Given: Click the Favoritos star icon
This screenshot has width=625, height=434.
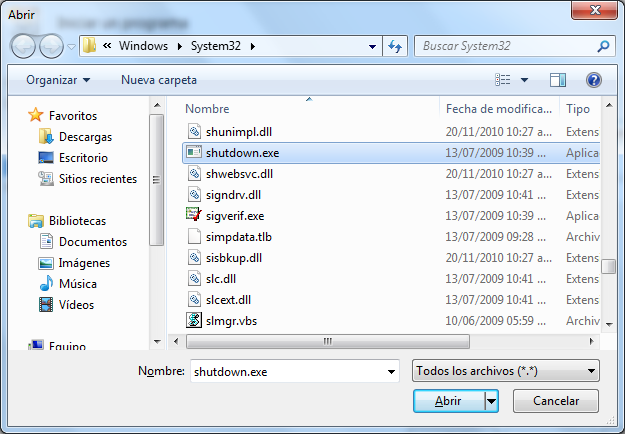Looking at the screenshot, I should pos(35,115).
